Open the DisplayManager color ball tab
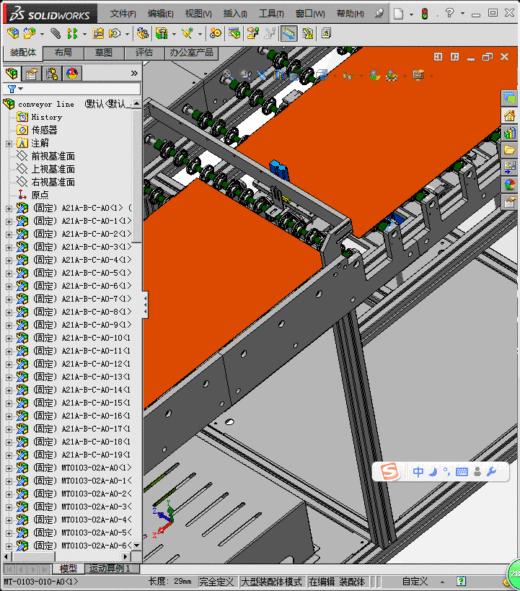The height and width of the screenshot is (591, 520). pos(72,73)
